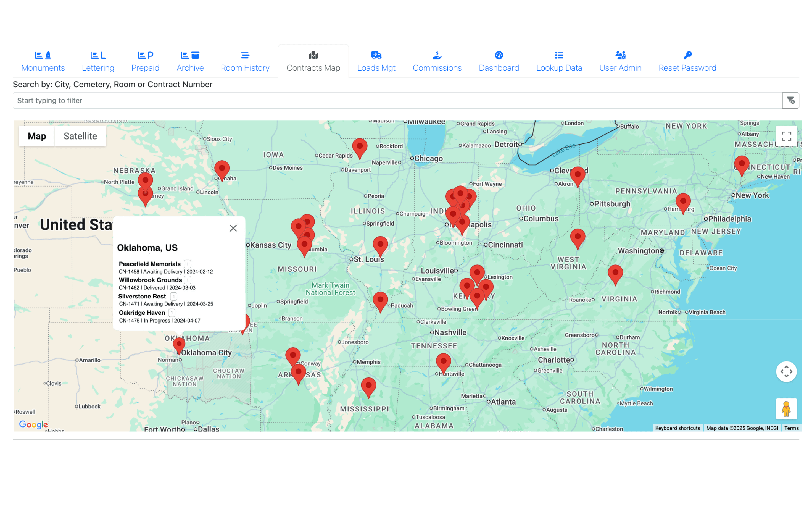Click the Keyboard shortcuts link

pyautogui.click(x=677, y=428)
